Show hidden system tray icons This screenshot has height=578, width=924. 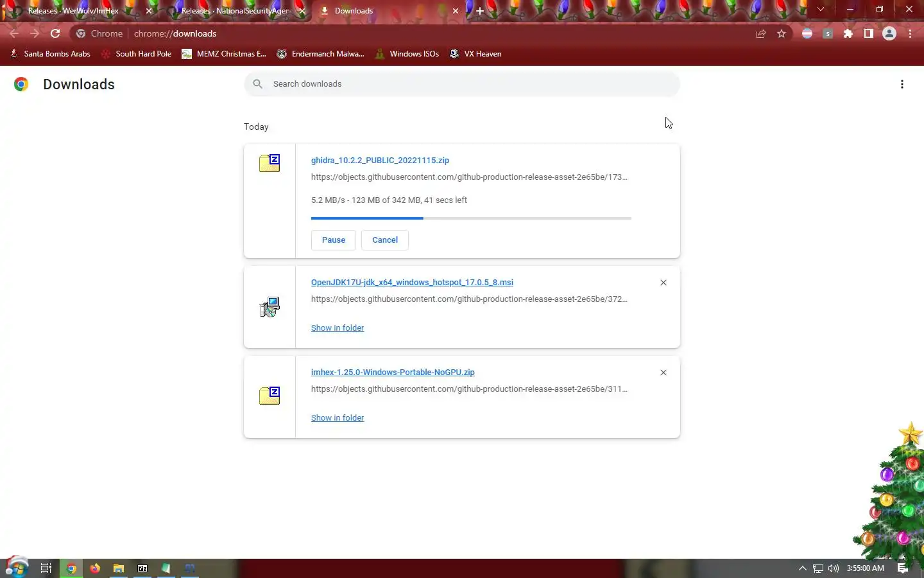(x=802, y=568)
